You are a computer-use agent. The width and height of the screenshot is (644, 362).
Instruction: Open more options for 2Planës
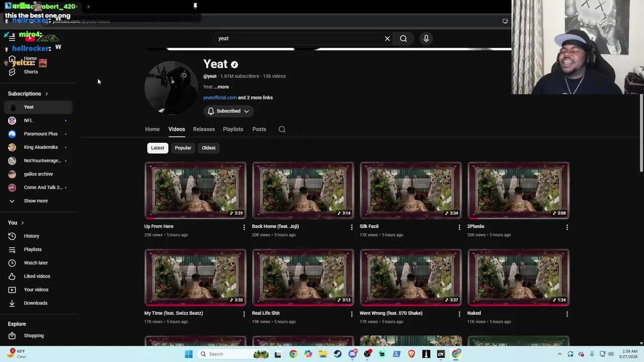567,227
